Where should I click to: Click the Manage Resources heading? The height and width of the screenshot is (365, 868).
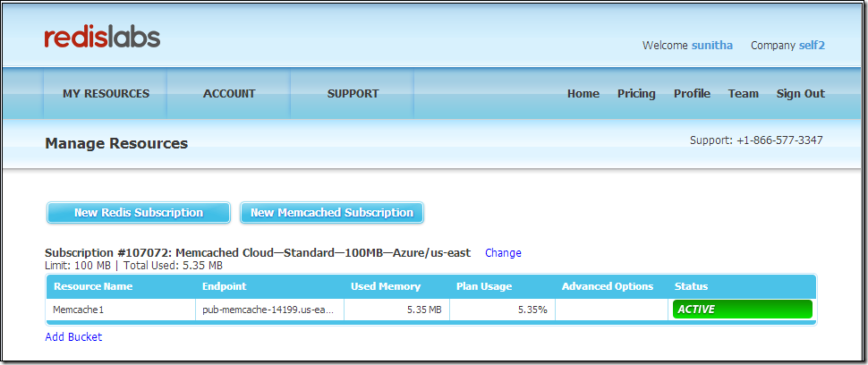(116, 144)
